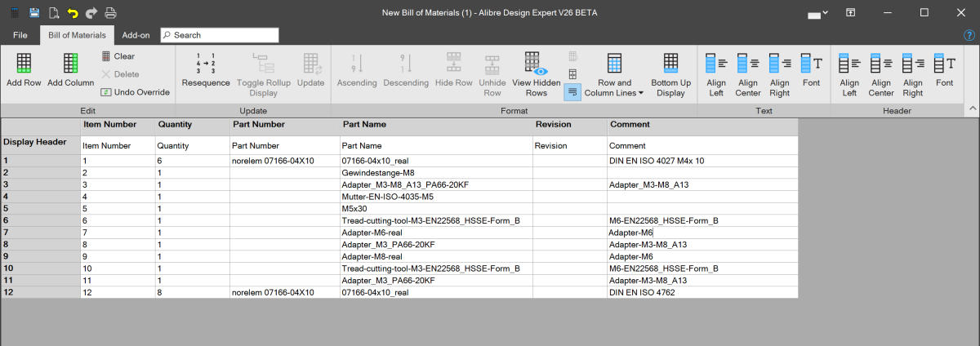
Task: Open the window color scheme dropdown
Action: tap(817, 13)
